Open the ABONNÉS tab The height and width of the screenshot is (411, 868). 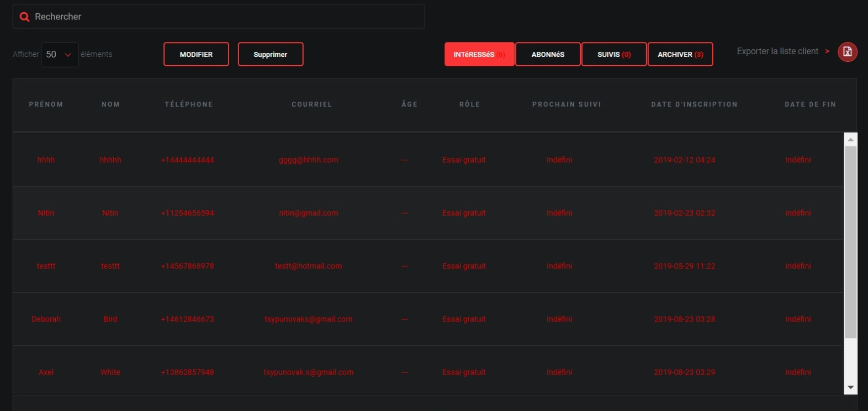548,55
